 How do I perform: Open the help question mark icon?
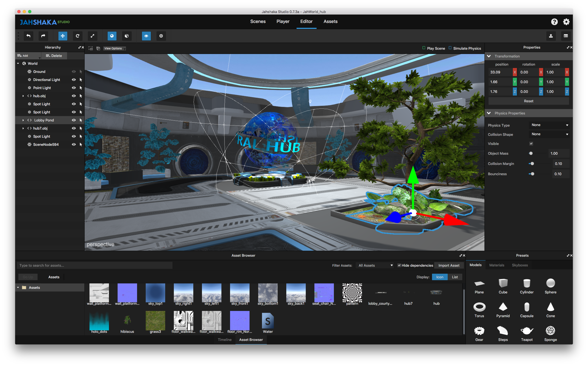[x=554, y=22]
